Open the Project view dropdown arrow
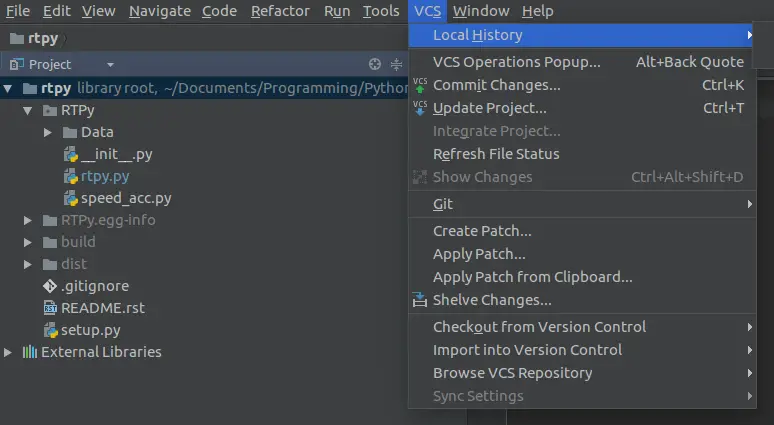 tap(111, 65)
